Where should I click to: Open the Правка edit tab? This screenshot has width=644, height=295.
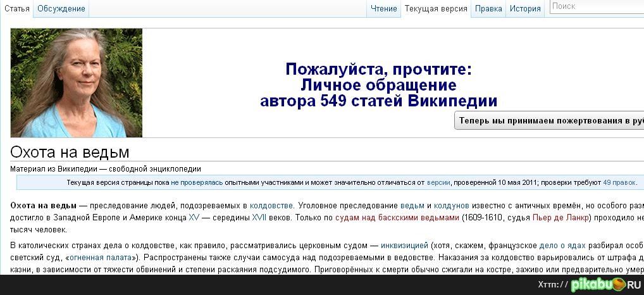pyautogui.click(x=489, y=9)
